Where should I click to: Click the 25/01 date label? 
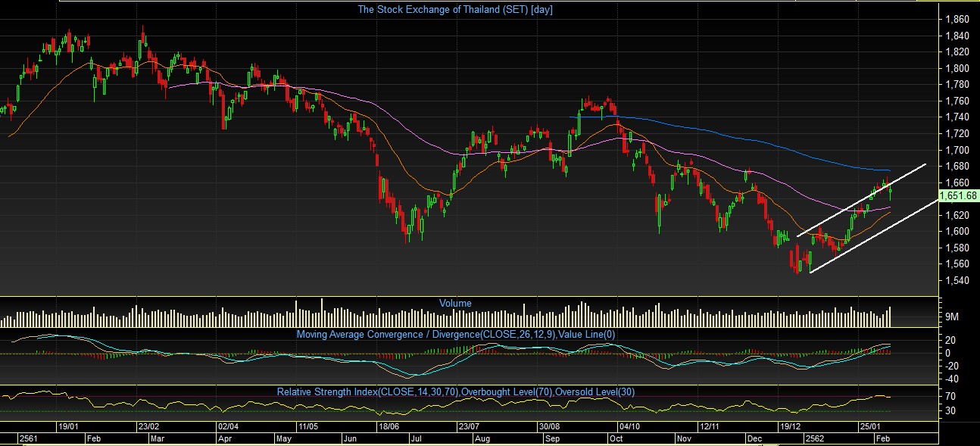coord(869,427)
